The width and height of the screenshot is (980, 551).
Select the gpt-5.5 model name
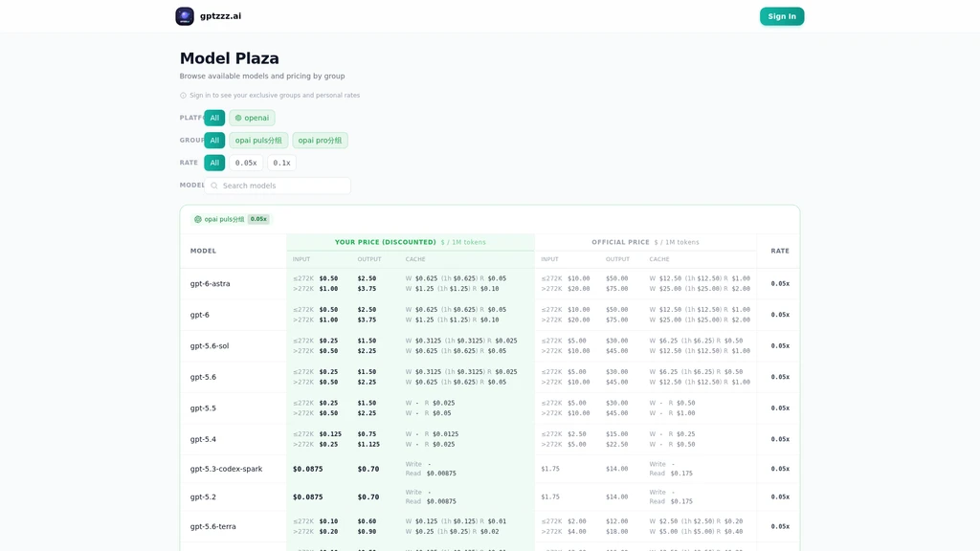tap(203, 408)
